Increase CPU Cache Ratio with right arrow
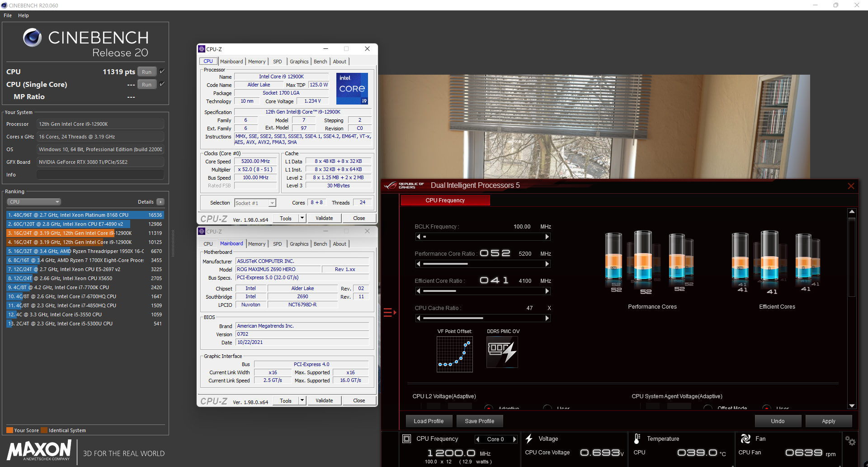868x467 pixels. click(x=547, y=318)
